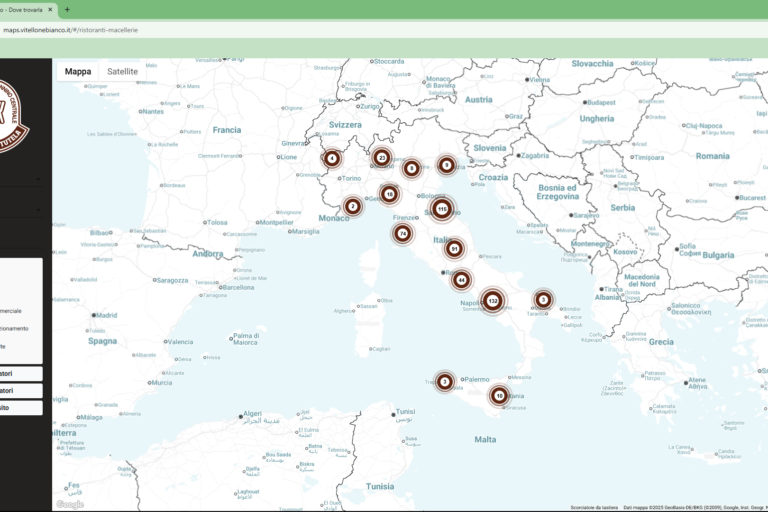
Task: Select the 91 cluster marker in central Italy
Action: pos(454,249)
